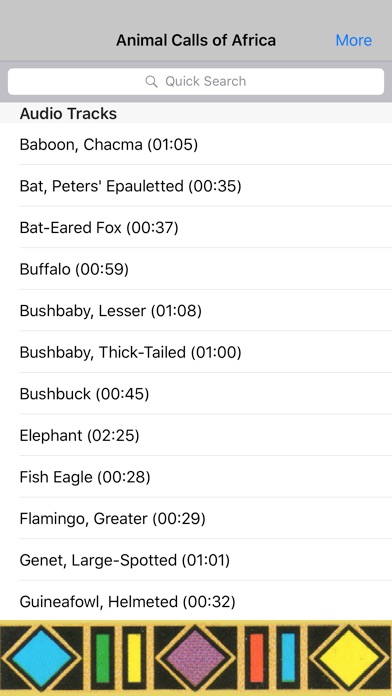Click the magnifying glass search icon

click(x=151, y=82)
